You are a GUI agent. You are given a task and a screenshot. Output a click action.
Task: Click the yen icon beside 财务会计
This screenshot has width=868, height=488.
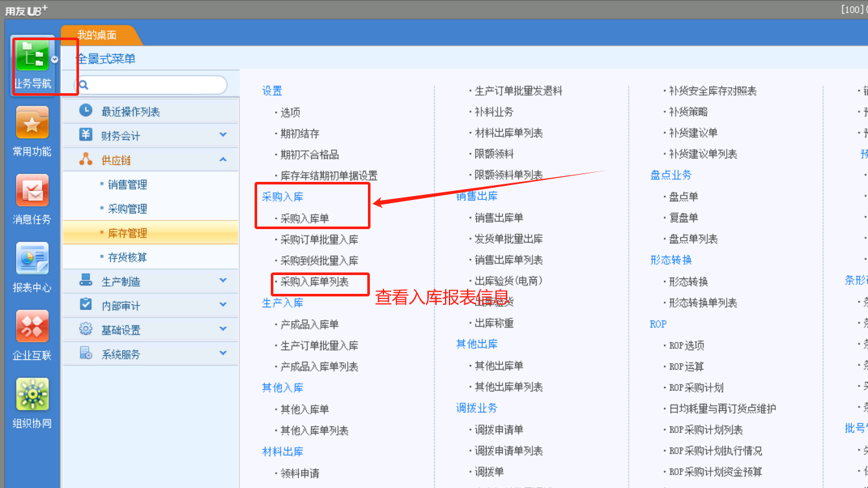tap(86, 135)
